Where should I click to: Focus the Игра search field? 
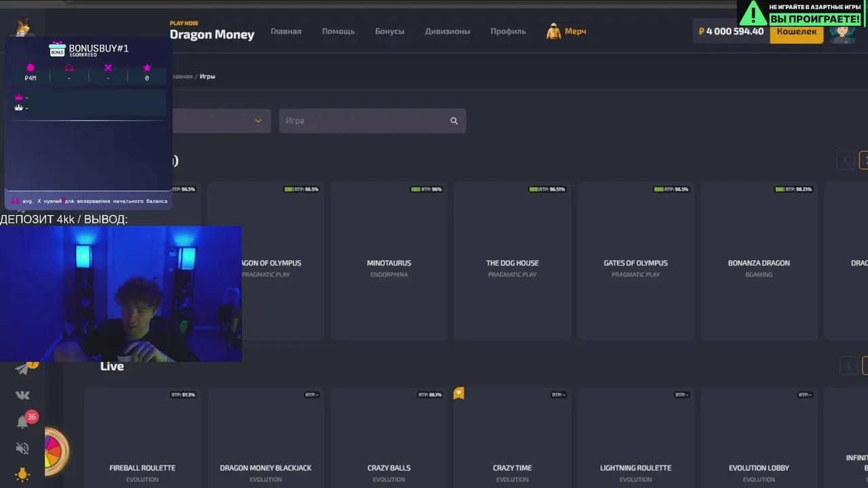372,121
